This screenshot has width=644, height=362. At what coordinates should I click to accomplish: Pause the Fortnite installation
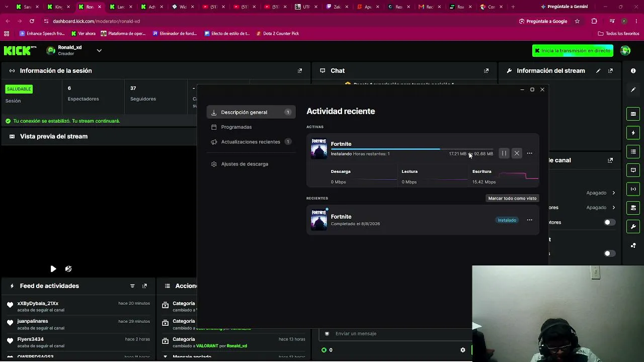tap(504, 153)
